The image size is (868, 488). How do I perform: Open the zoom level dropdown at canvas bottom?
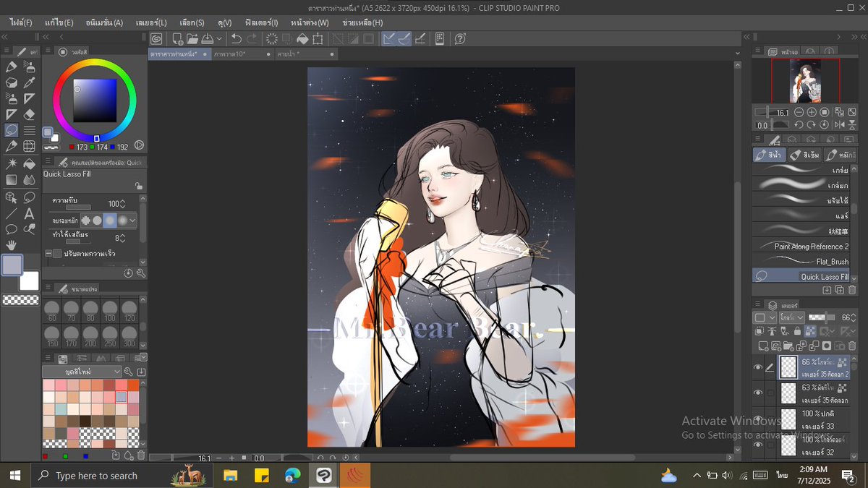pos(205,458)
